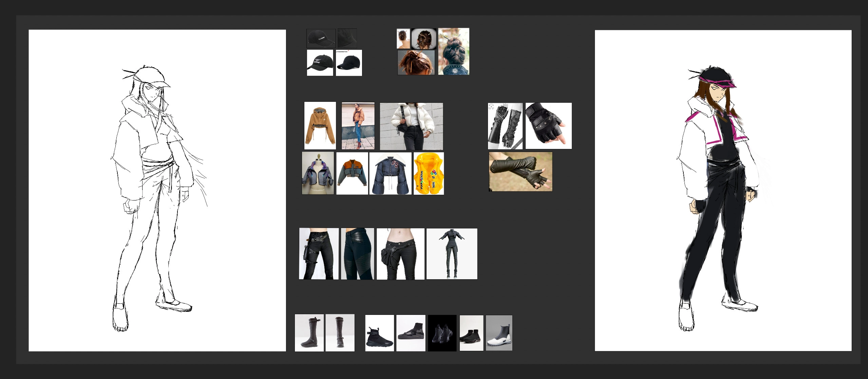Screen dimensions: 868x379
Task: Select the colored character illustration canvas
Action: 723,190
